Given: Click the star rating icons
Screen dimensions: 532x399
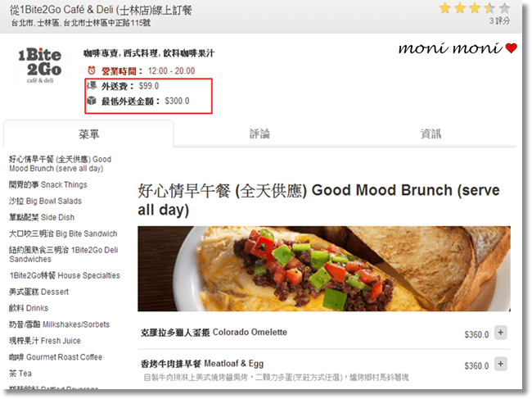Looking at the screenshot, I should click(475, 8).
